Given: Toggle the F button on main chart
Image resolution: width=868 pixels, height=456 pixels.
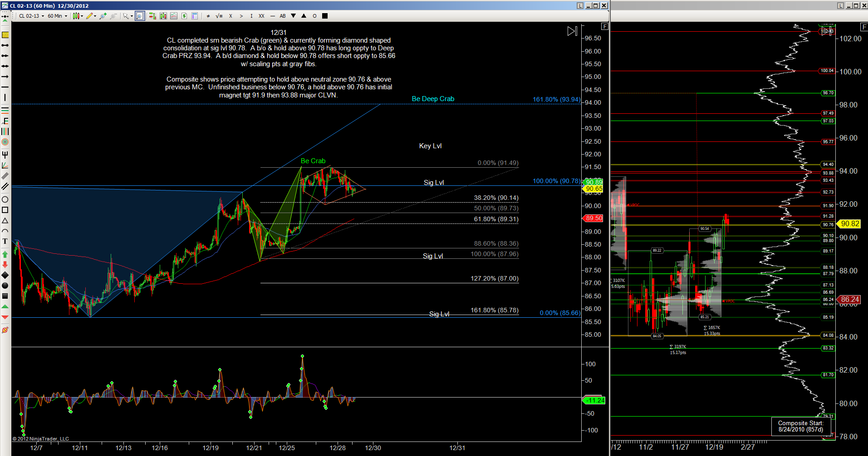Looking at the screenshot, I should click(604, 26).
